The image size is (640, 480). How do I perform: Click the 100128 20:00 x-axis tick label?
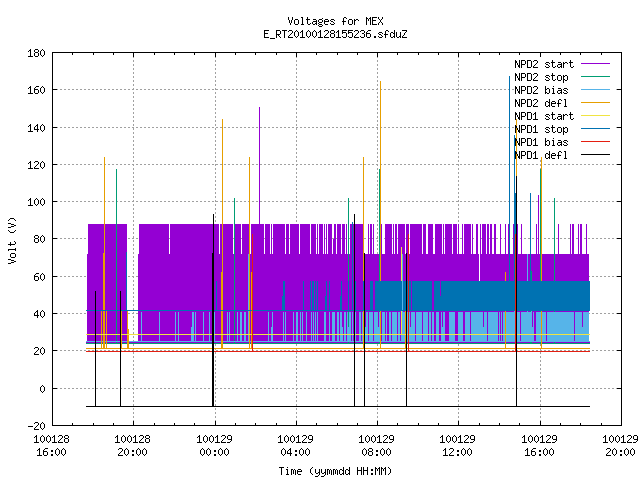pyautogui.click(x=132, y=446)
